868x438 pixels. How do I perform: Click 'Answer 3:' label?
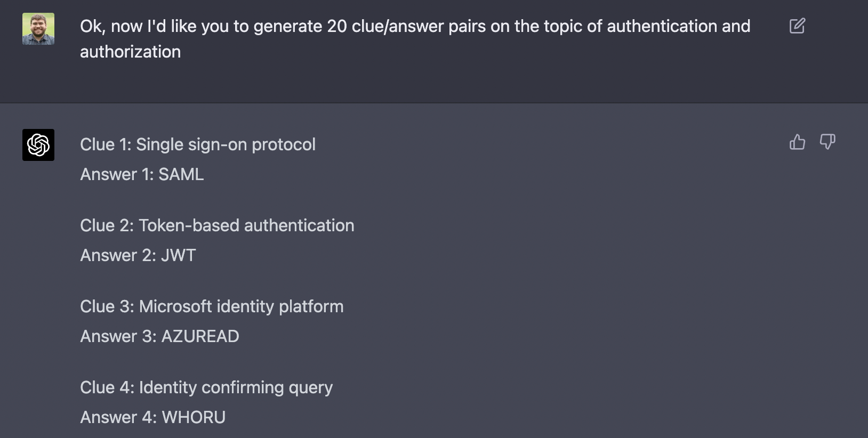(118, 336)
